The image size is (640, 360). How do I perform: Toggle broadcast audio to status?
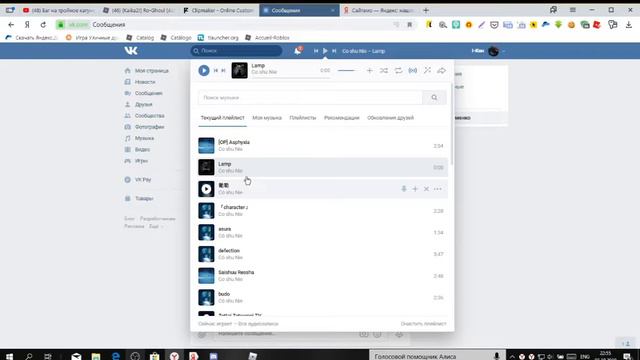413,71
